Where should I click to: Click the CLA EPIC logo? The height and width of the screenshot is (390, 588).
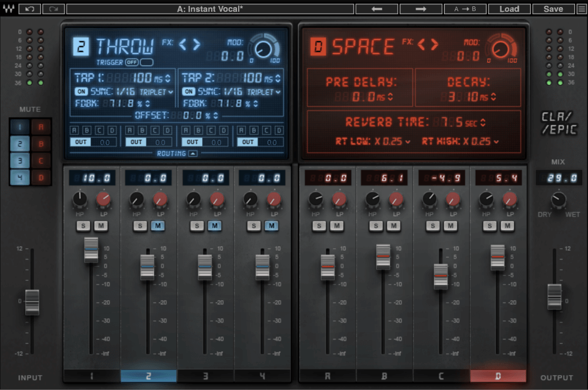click(x=559, y=123)
